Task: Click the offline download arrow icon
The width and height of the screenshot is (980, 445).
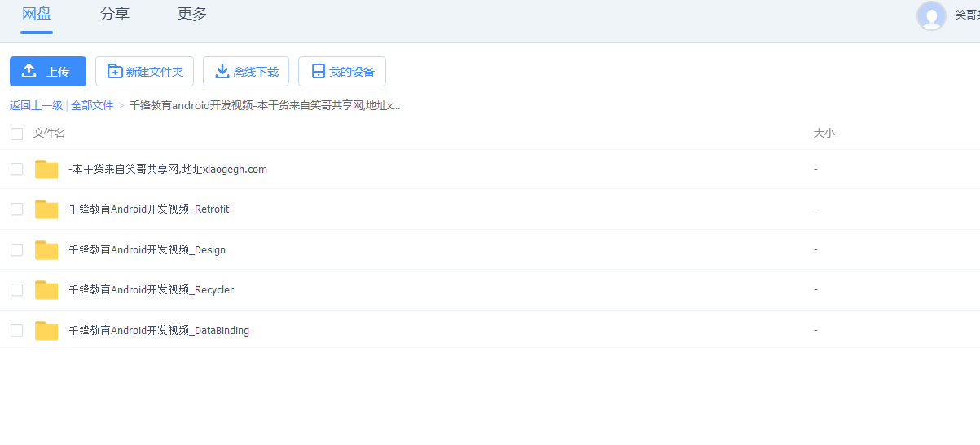Action: [x=222, y=72]
